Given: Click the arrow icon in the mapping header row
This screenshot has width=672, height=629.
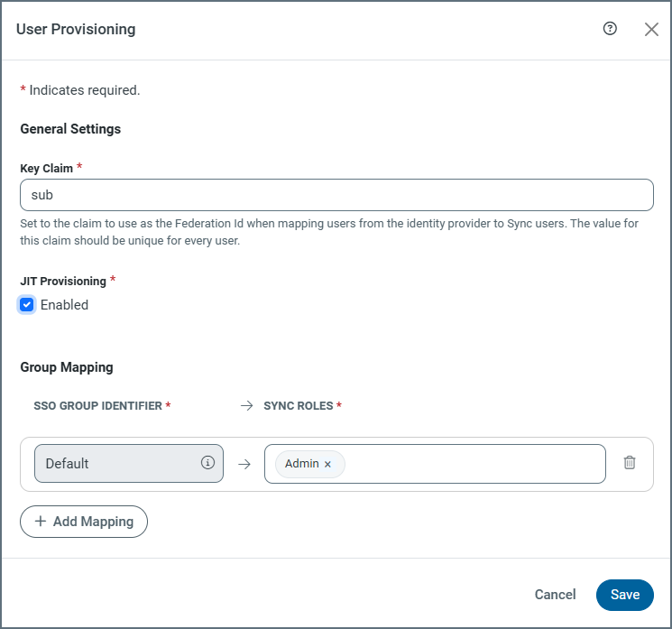Looking at the screenshot, I should click(246, 406).
